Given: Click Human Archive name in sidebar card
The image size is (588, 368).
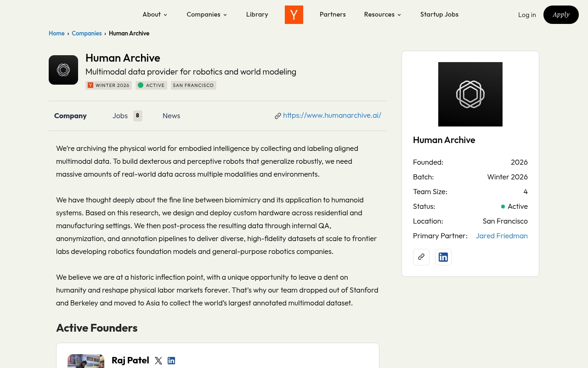Looking at the screenshot, I should (x=444, y=140).
